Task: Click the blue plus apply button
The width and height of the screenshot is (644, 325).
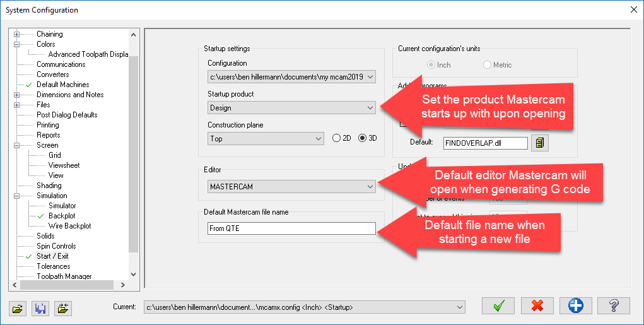Action: coord(575,305)
